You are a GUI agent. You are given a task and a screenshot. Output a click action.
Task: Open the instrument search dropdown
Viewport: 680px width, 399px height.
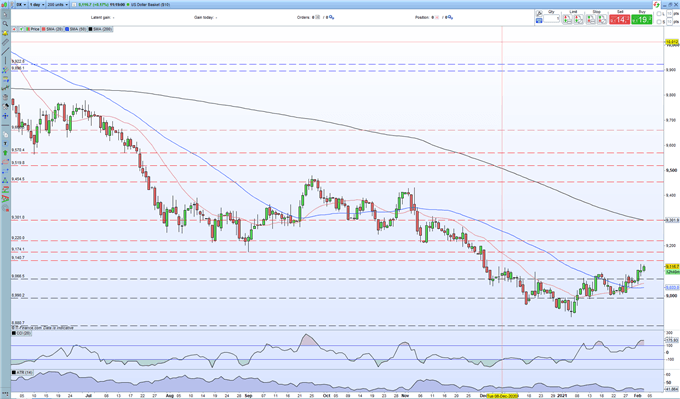22,4
